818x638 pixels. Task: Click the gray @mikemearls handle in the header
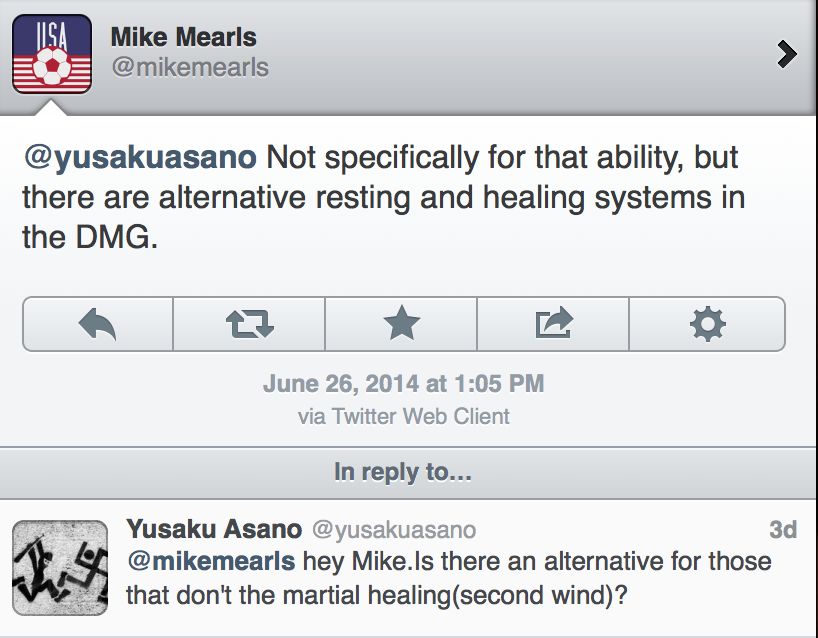(189, 68)
